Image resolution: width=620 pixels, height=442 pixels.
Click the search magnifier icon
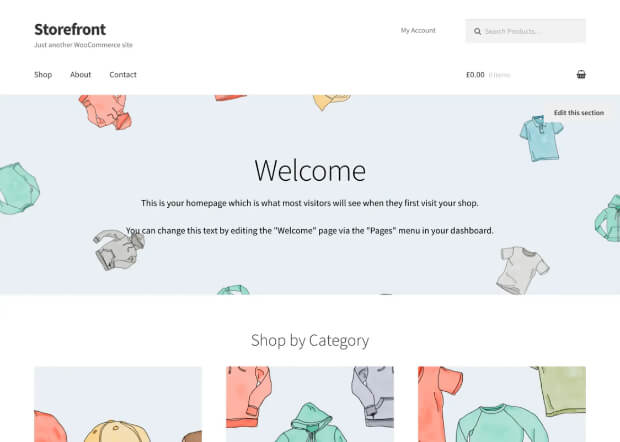(477, 31)
